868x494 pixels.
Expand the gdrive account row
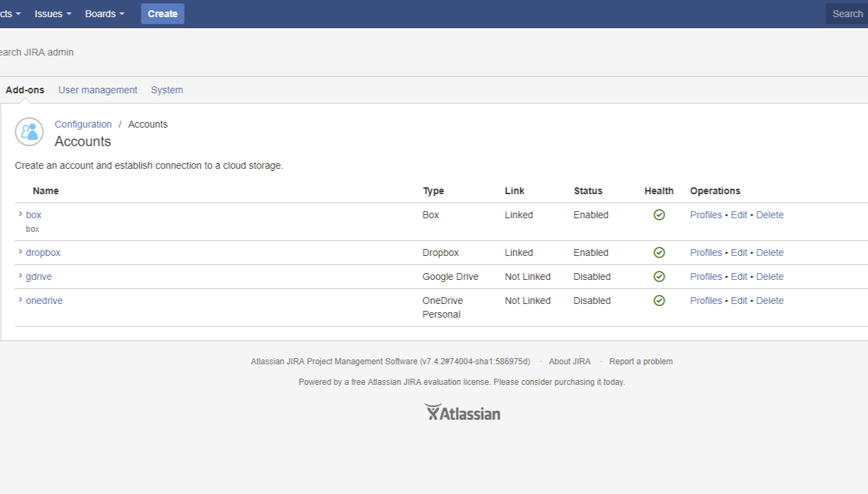[x=20, y=277]
